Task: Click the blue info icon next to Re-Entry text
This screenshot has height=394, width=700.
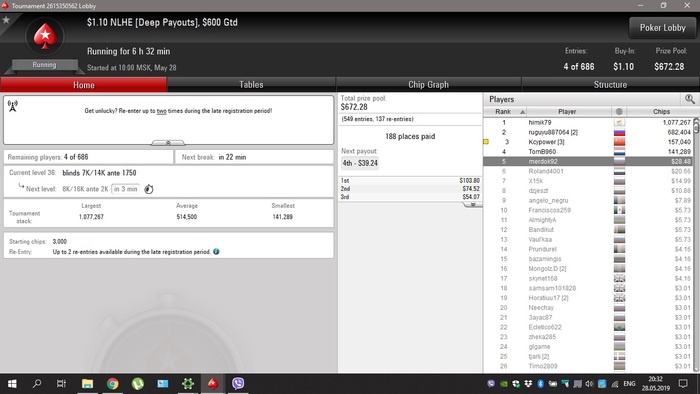Action: [216, 252]
